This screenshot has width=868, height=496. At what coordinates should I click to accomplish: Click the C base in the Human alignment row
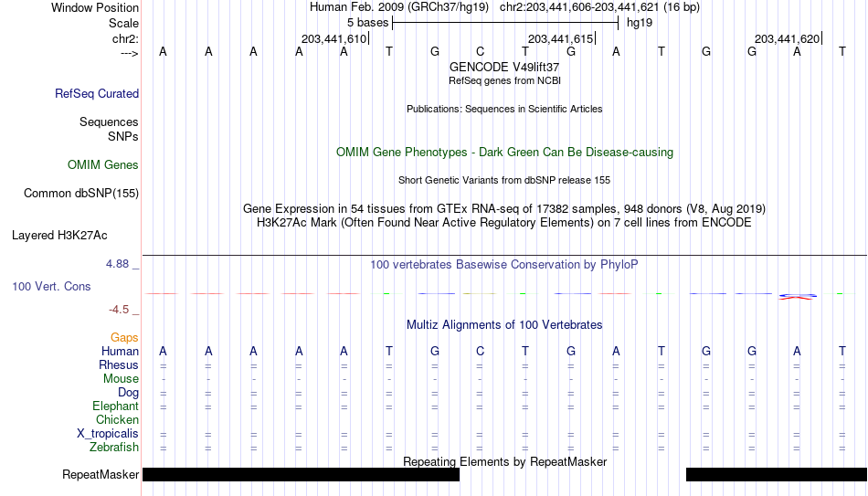click(x=480, y=351)
